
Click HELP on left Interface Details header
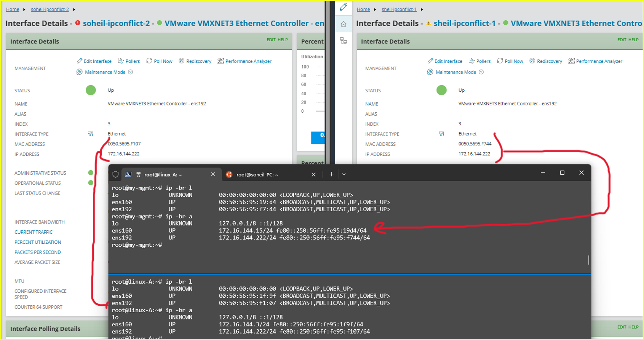[283, 40]
